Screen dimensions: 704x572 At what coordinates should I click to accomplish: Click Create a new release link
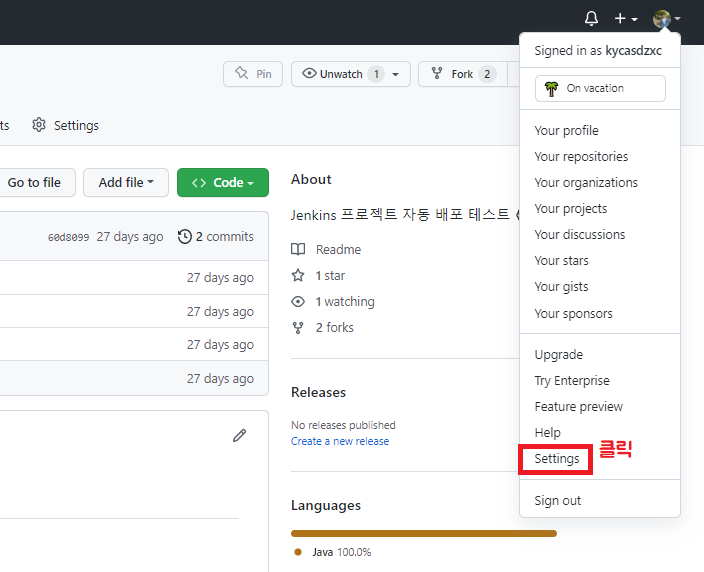click(340, 441)
